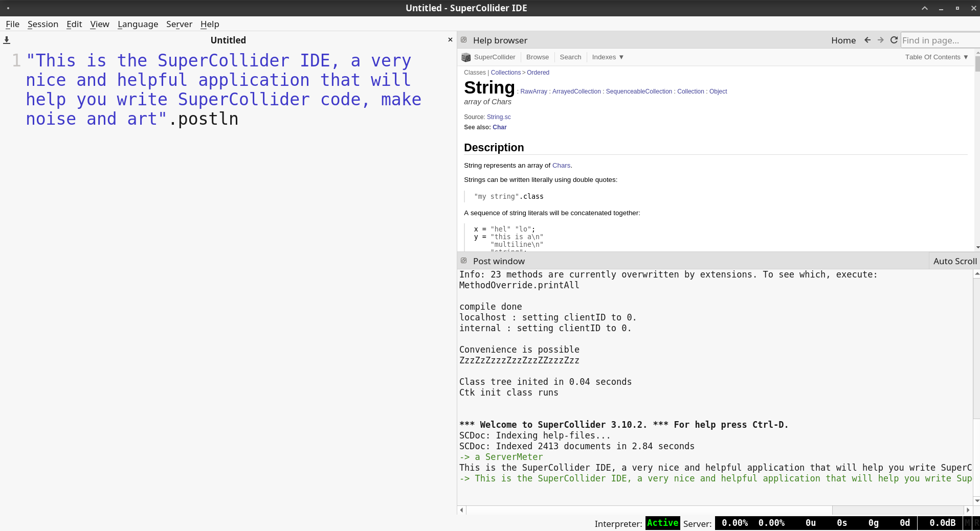This screenshot has height=531, width=980.
Task: Toggle the M mute indicator in status bar
Action: (x=967, y=523)
